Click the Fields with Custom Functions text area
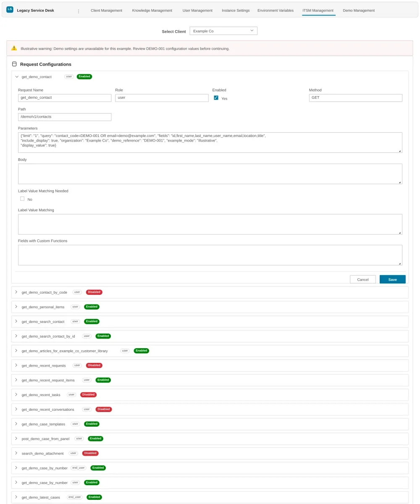420x504 pixels. [210, 255]
